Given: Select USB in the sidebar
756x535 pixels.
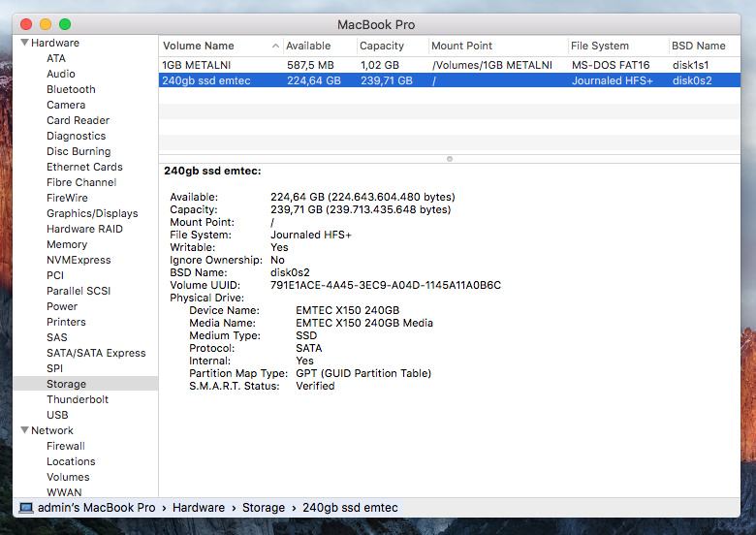Looking at the screenshot, I should click(x=57, y=415).
